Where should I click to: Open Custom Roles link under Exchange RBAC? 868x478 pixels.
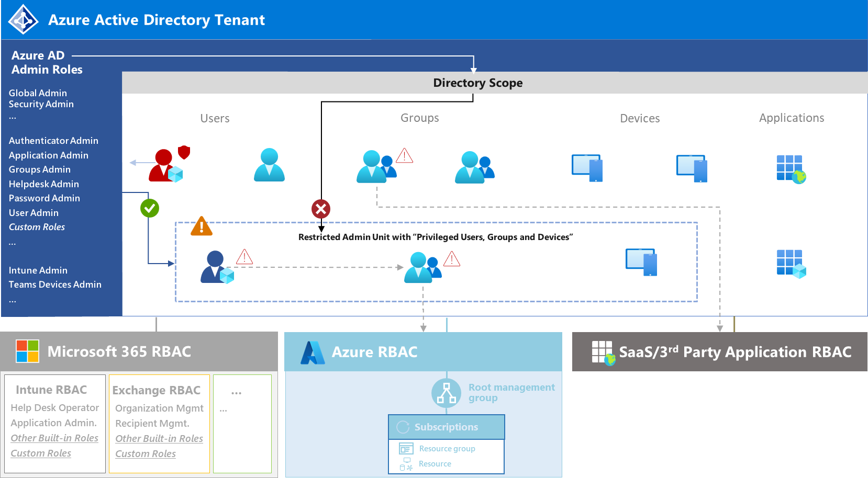point(146,454)
